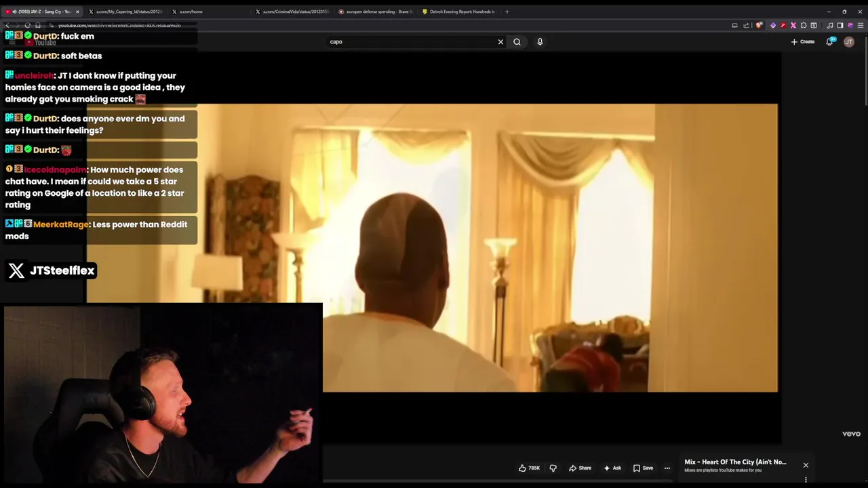Go back with the browser back arrow
868x488 pixels.
(x=7, y=25)
